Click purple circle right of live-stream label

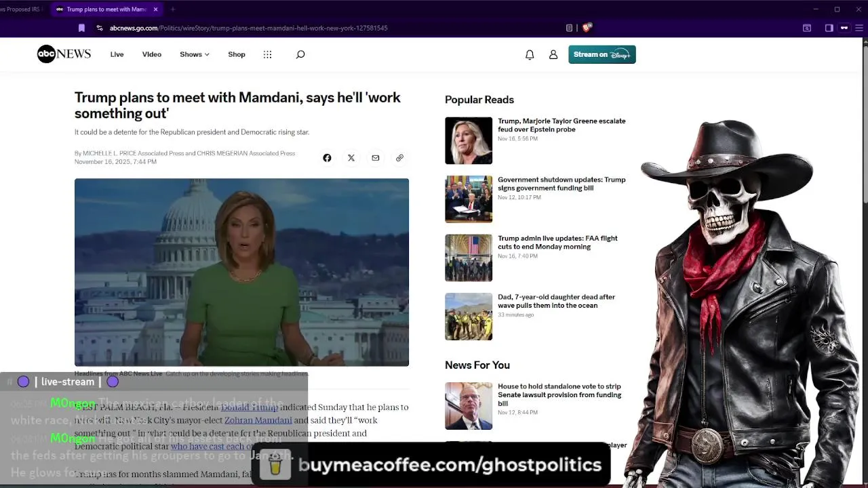point(113,382)
